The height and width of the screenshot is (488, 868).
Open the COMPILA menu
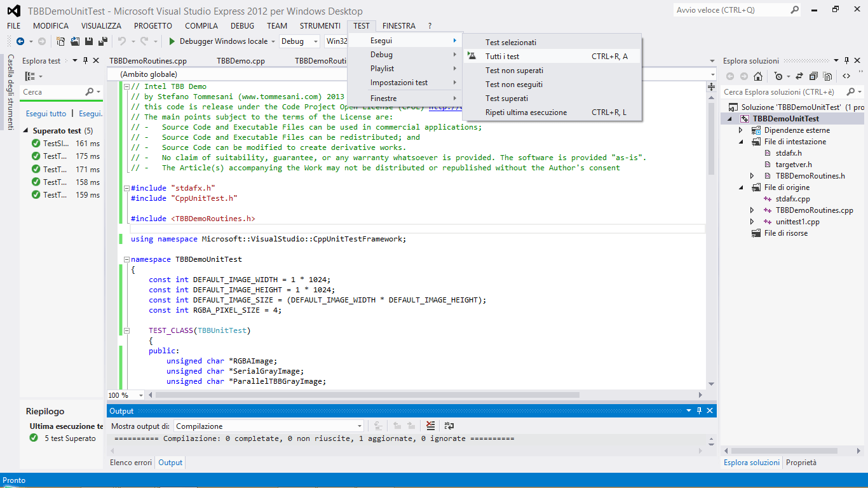(x=201, y=26)
